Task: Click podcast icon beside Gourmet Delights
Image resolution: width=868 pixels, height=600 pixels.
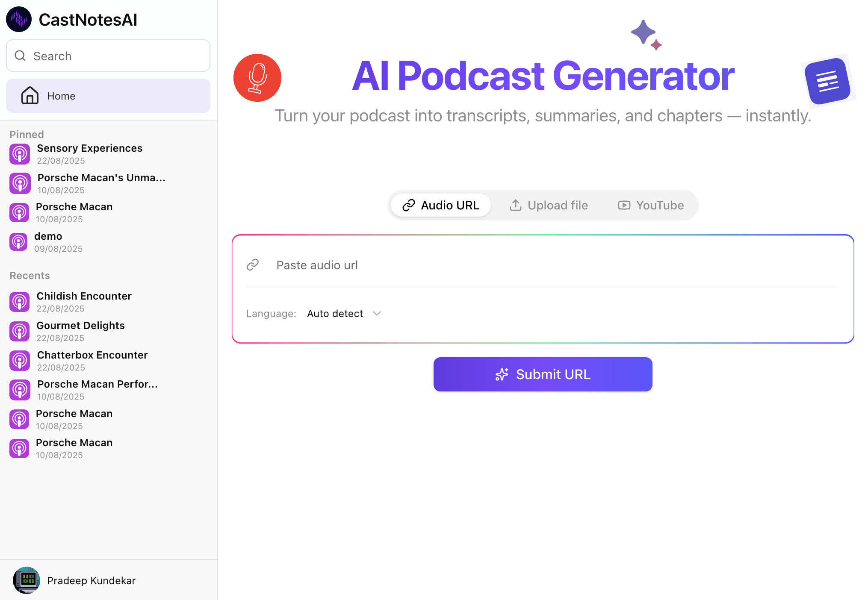Action: [x=20, y=332]
